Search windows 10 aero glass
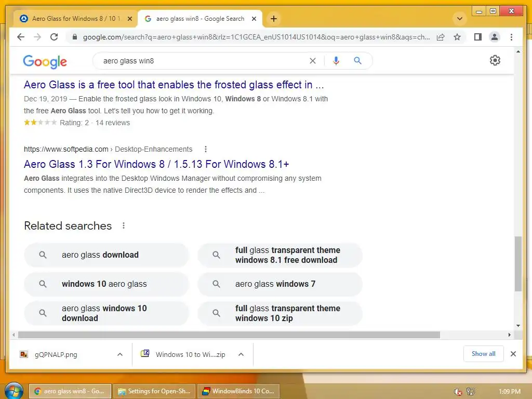The image size is (532, 399). click(106, 284)
